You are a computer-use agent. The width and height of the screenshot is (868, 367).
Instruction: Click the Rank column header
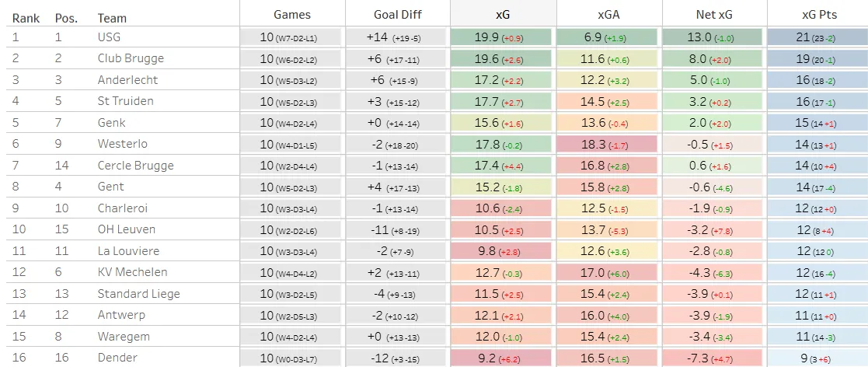26,18
